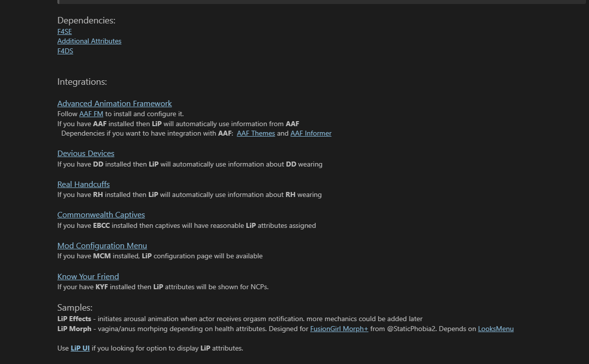Click the Real Handcuffs link

click(x=83, y=184)
